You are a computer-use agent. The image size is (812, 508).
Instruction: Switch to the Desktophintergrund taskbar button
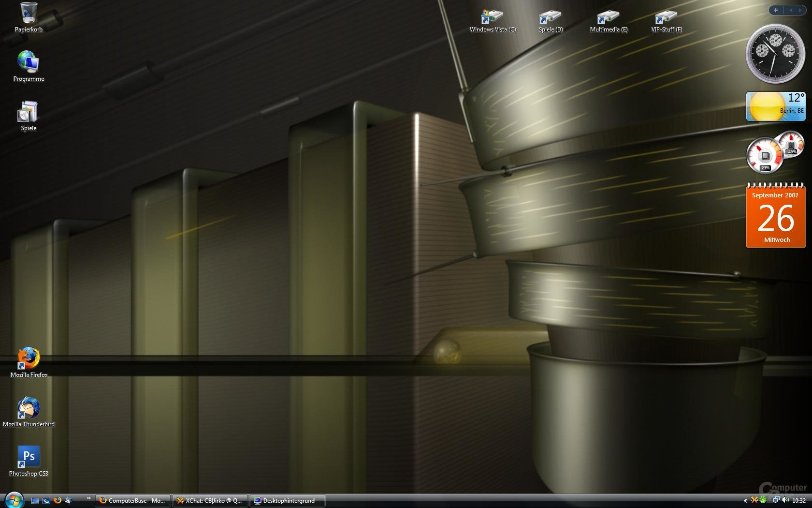(288, 501)
